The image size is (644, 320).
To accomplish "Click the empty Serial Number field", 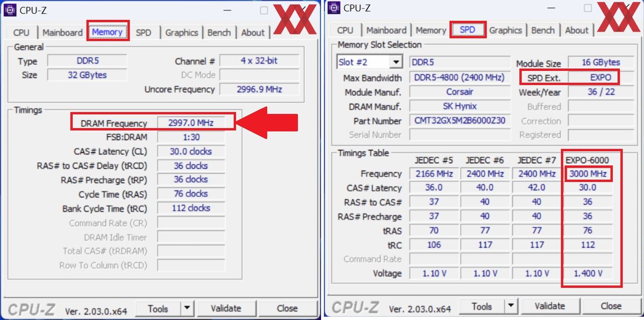I will [x=460, y=135].
